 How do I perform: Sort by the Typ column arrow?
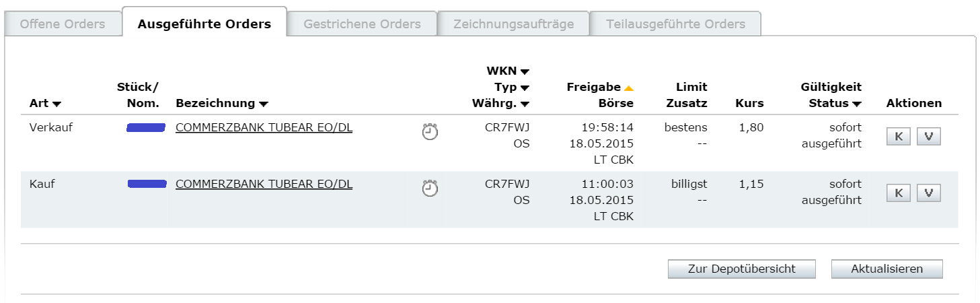(525, 88)
